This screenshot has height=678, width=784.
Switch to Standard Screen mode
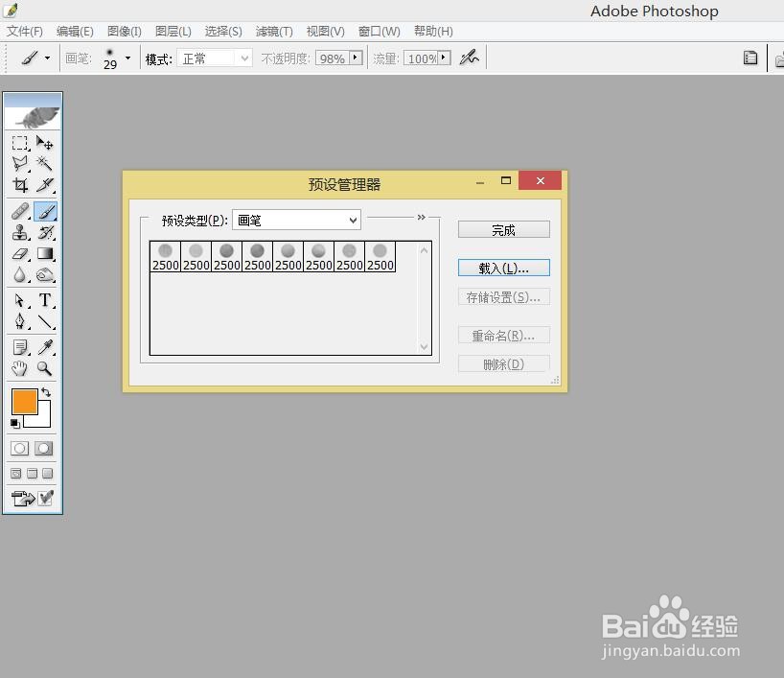point(16,474)
